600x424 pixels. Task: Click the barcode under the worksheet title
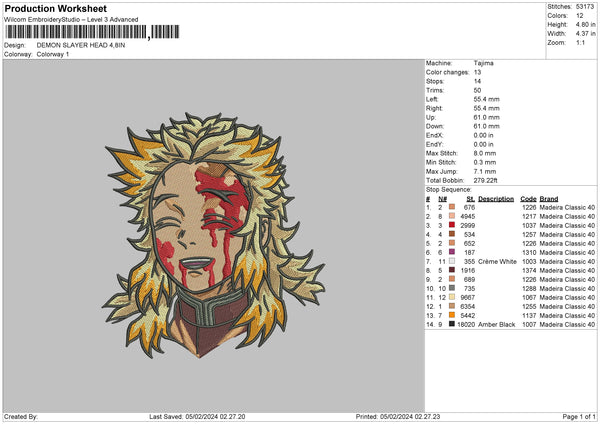pos(92,32)
